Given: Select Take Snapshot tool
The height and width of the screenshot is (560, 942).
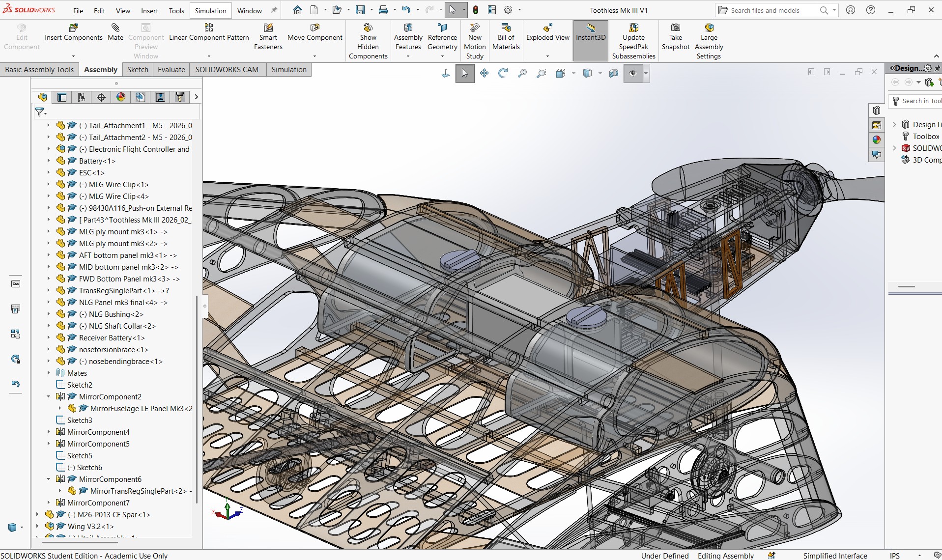Looking at the screenshot, I should [676, 37].
